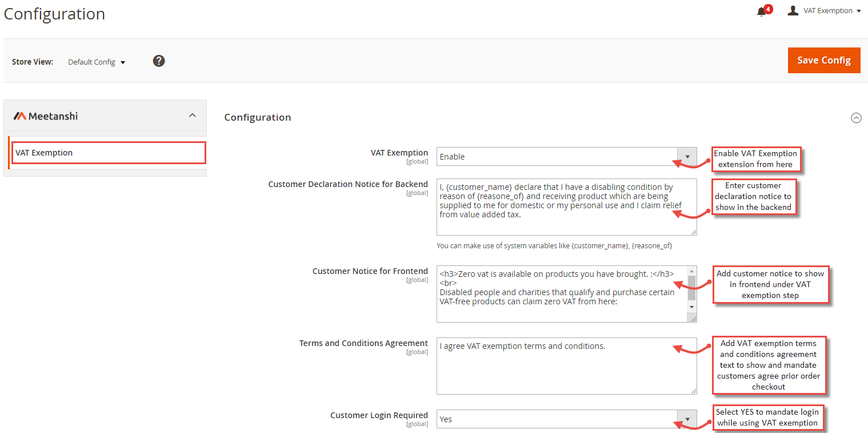Open the VAT Exemption Enable dropdown
Viewport: 868px width, 433px height.
tap(566, 157)
